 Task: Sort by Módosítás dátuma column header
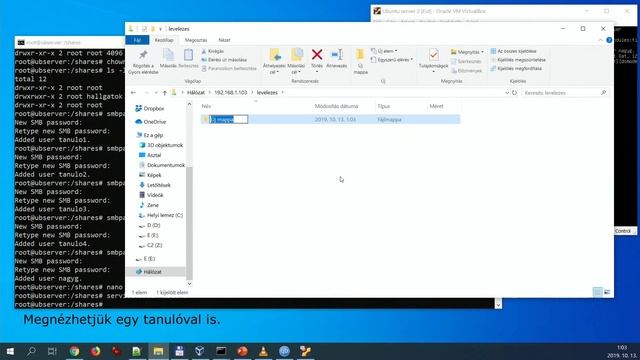(336, 106)
